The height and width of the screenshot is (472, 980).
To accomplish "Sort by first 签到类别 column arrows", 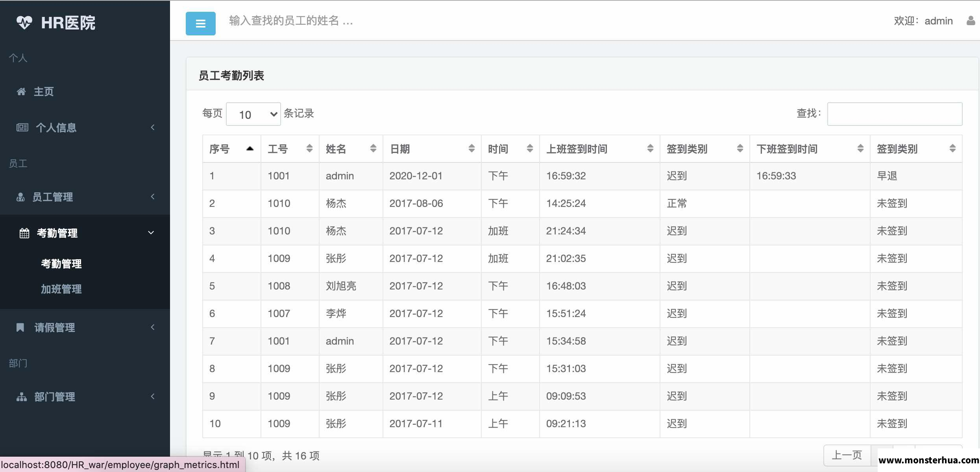I will coord(740,148).
